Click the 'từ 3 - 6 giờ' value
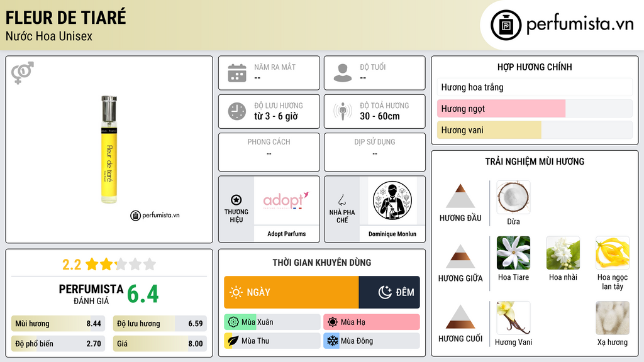Viewport: 644px width, 362px height. pyautogui.click(x=276, y=116)
